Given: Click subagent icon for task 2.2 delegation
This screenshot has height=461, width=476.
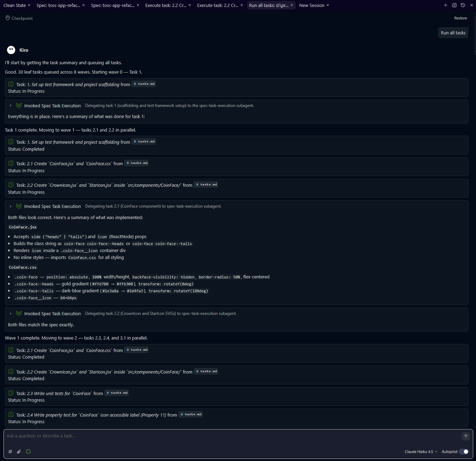Looking at the screenshot, I should coord(19,313).
